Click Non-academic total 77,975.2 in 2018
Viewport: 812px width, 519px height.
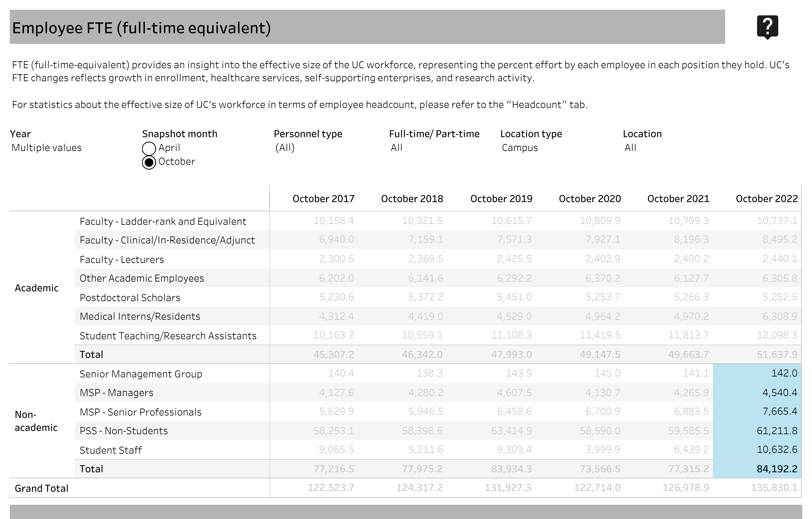point(422,469)
